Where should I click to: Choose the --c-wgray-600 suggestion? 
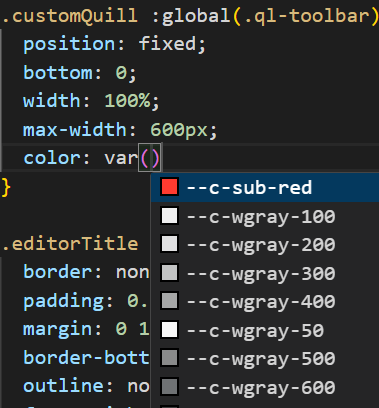(265, 387)
